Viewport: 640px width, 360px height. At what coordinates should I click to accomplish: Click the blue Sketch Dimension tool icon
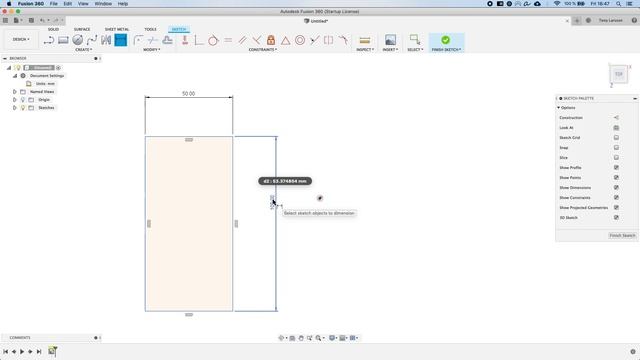coord(121,40)
